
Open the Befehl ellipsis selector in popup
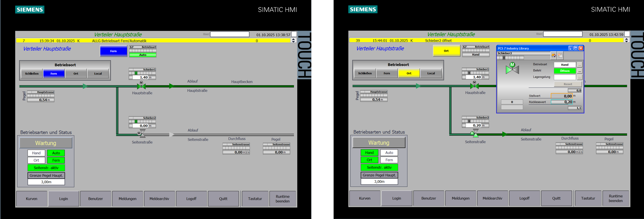click(580, 71)
